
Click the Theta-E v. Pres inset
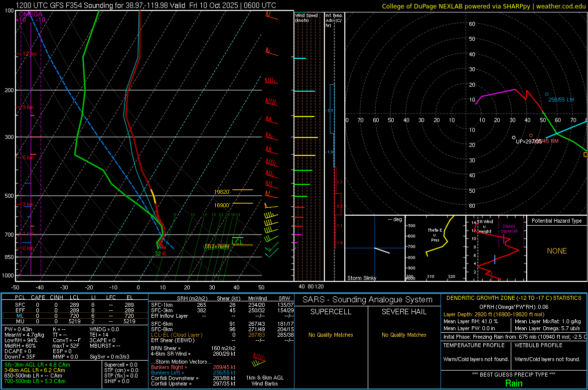tap(436, 248)
